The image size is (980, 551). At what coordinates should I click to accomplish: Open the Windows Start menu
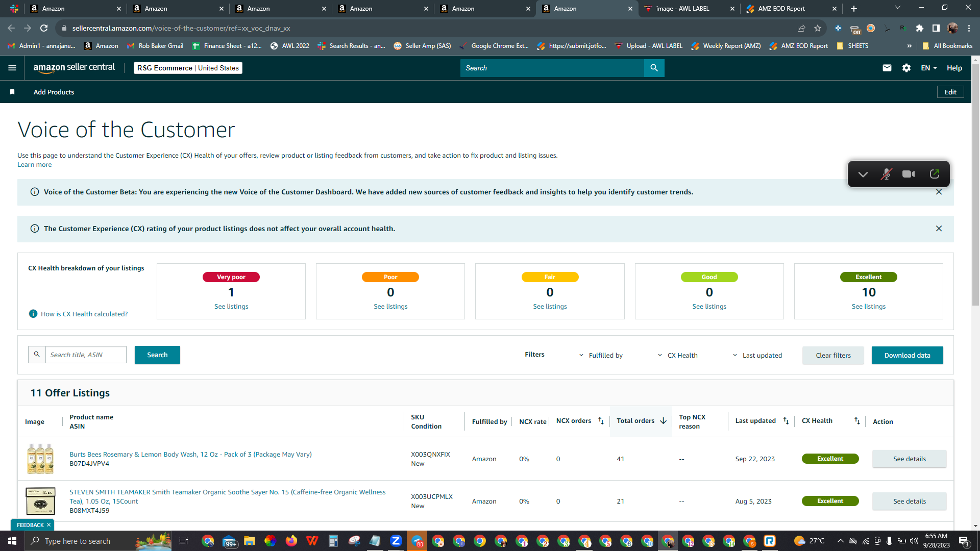(x=12, y=541)
